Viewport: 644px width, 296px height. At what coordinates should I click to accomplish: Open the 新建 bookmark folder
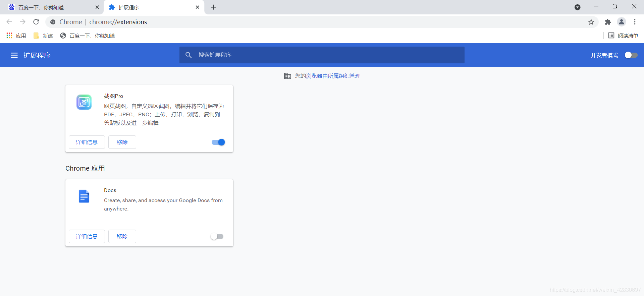[43, 36]
